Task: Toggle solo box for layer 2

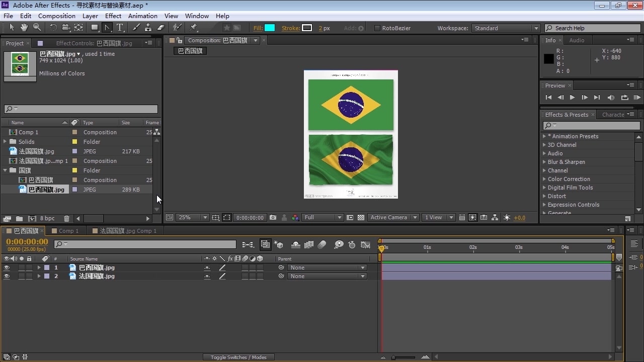Action: (22, 276)
